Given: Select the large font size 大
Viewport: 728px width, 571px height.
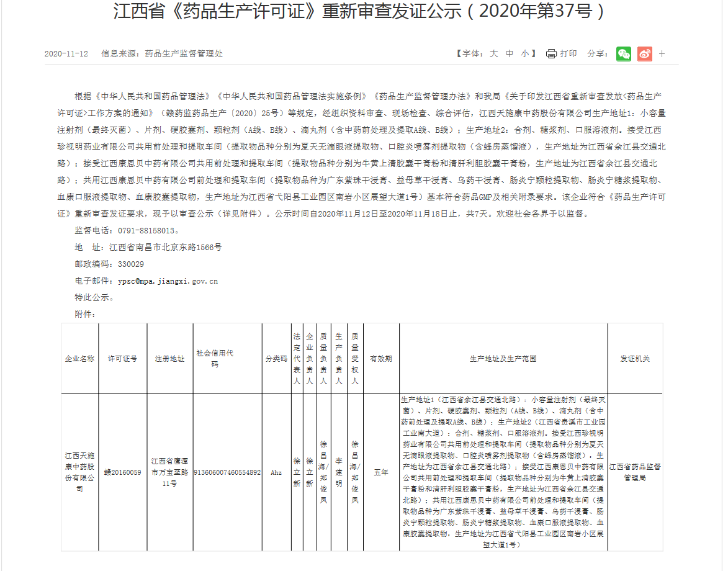Looking at the screenshot, I should tap(493, 54).
